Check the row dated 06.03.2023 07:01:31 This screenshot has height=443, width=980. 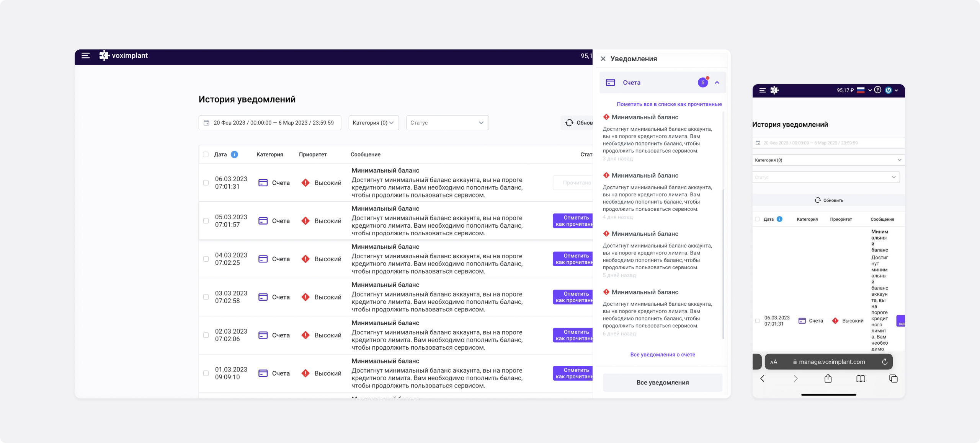click(x=206, y=183)
